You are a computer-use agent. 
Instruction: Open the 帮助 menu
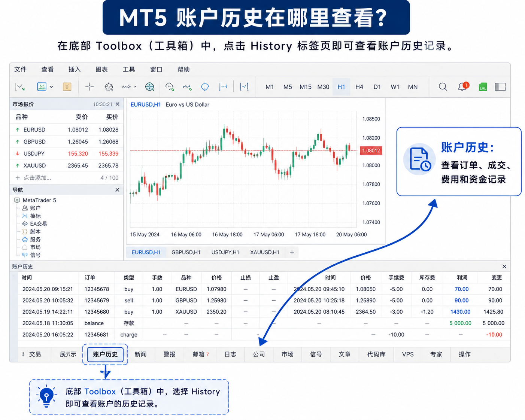pyautogui.click(x=183, y=69)
